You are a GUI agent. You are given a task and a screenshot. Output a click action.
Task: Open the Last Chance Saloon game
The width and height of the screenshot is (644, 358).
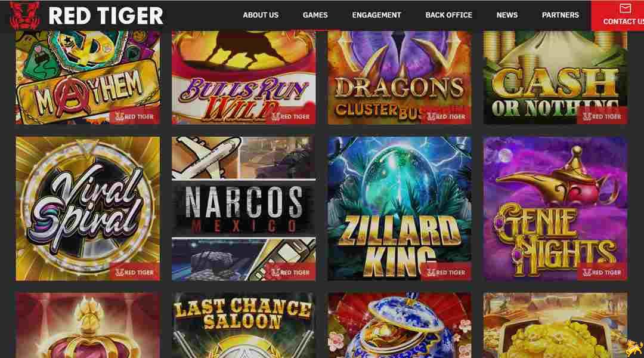coord(243,325)
